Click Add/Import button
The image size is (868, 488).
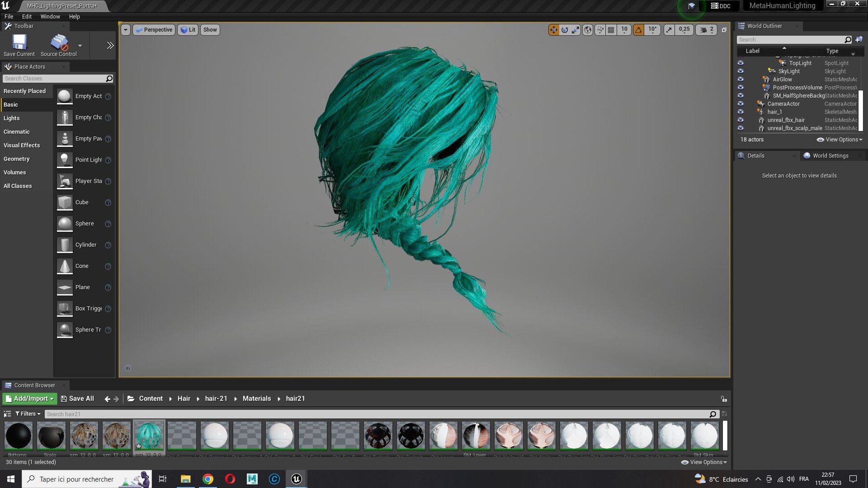point(30,399)
